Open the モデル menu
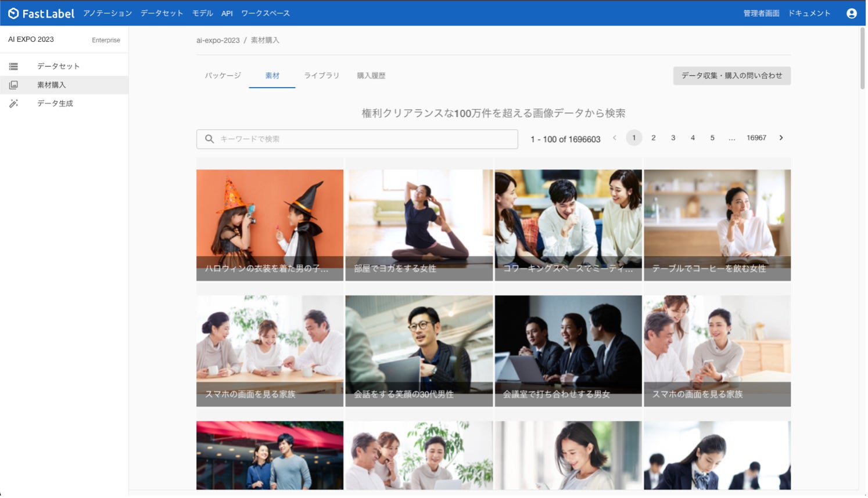 (x=203, y=13)
